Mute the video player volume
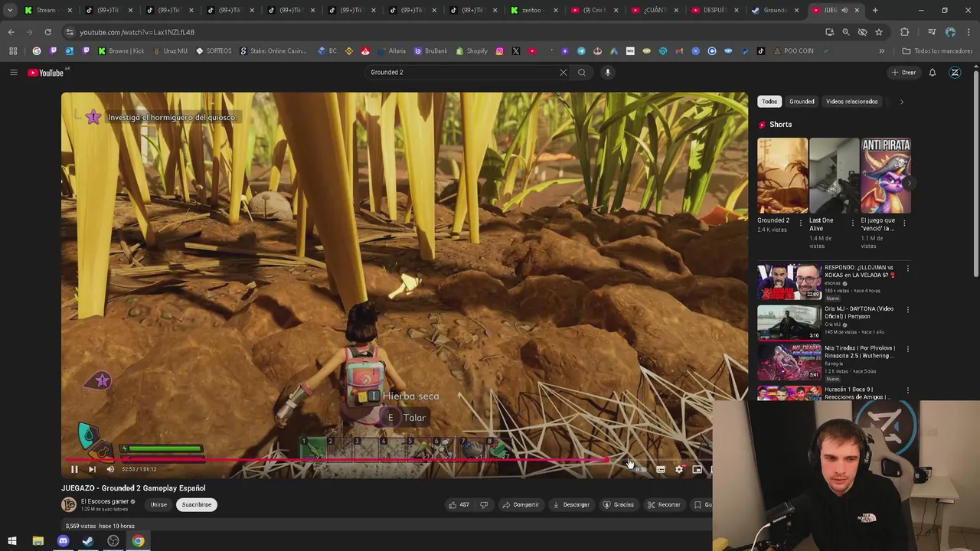 (110, 469)
